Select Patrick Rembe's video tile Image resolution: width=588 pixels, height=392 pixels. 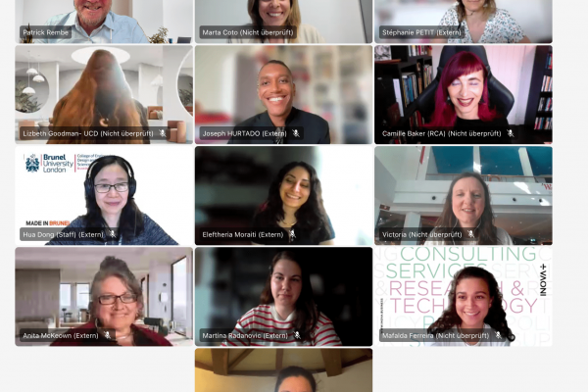(x=104, y=22)
